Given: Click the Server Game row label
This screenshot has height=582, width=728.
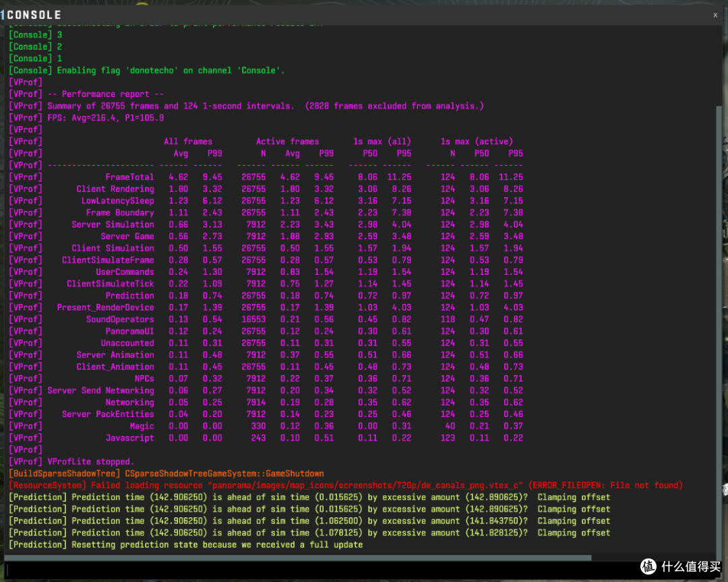Looking at the screenshot, I should coord(127,236).
